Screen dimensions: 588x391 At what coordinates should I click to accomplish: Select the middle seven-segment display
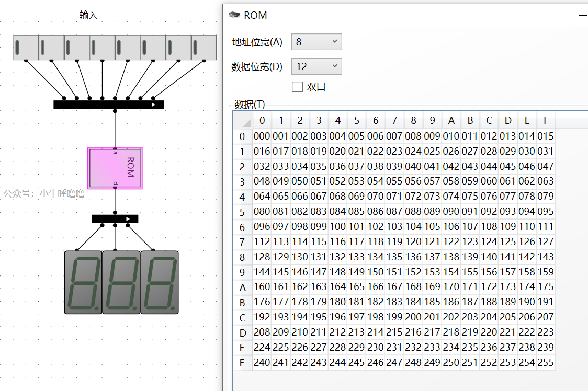[x=121, y=282]
